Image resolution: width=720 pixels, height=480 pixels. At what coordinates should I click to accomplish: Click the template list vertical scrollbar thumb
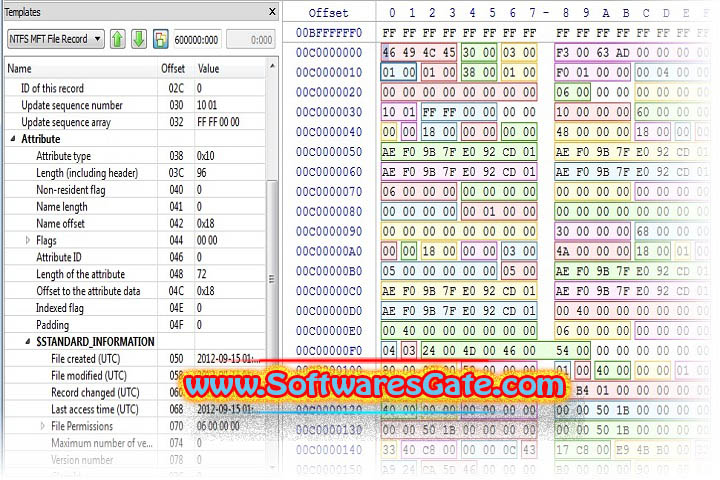pyautogui.click(x=272, y=278)
